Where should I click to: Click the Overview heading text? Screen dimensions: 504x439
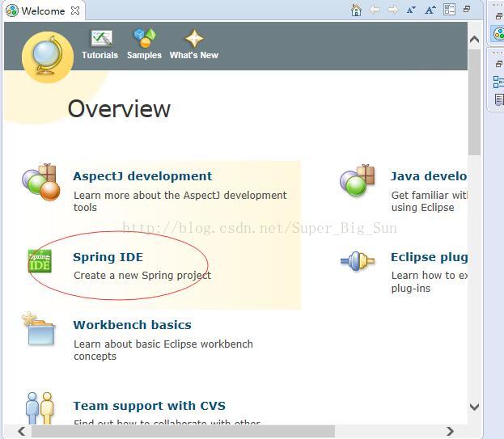tap(119, 109)
